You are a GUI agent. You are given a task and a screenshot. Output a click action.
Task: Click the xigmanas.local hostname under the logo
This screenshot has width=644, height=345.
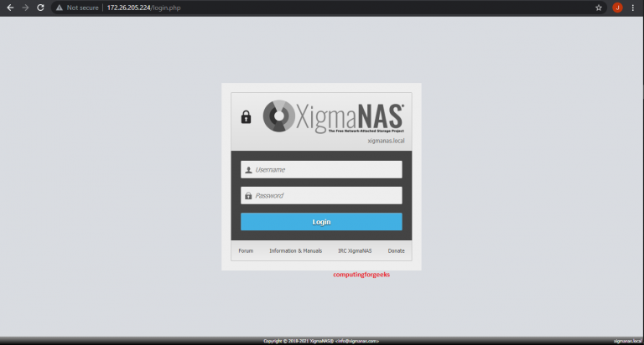386,141
